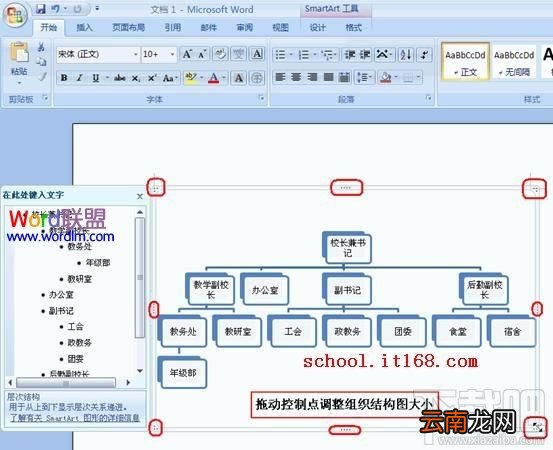
Task: Show or hide paragraph marks
Action: 424,55
